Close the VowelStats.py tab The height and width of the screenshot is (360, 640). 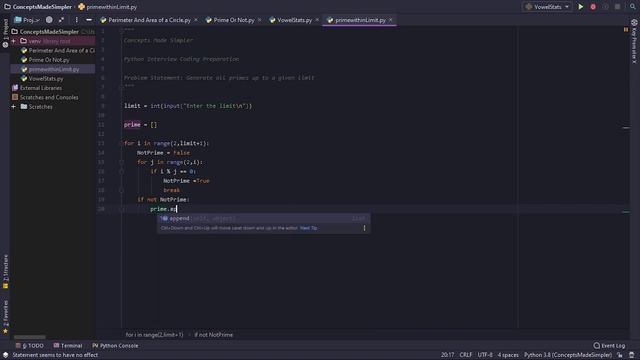click(x=317, y=20)
